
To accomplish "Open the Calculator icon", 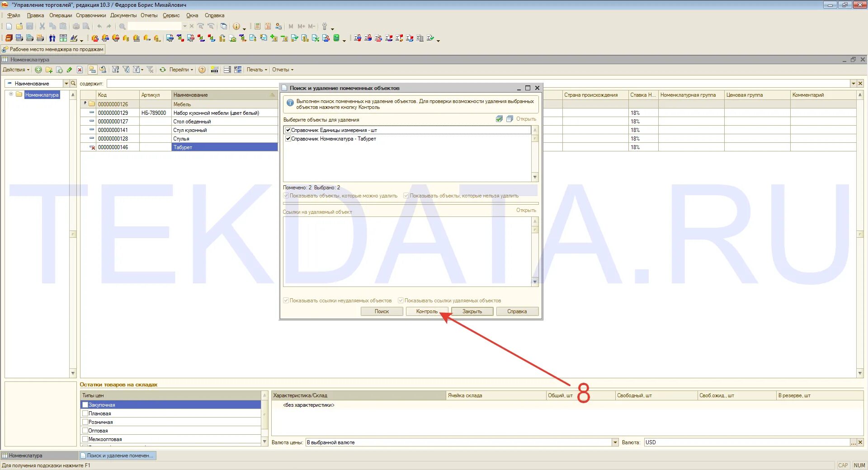I will 257,26.
